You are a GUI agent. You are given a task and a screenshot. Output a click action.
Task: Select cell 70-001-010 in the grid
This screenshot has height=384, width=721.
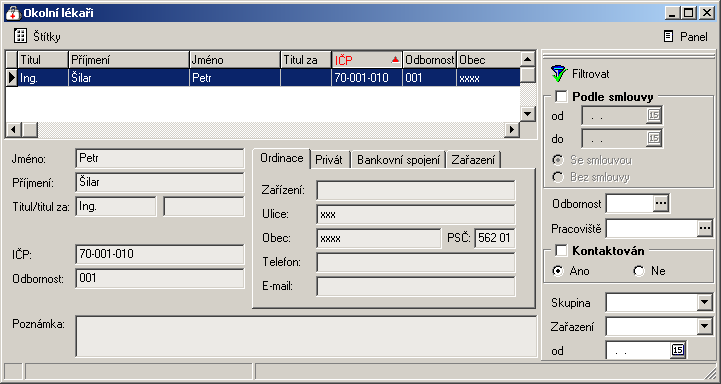coord(367,78)
